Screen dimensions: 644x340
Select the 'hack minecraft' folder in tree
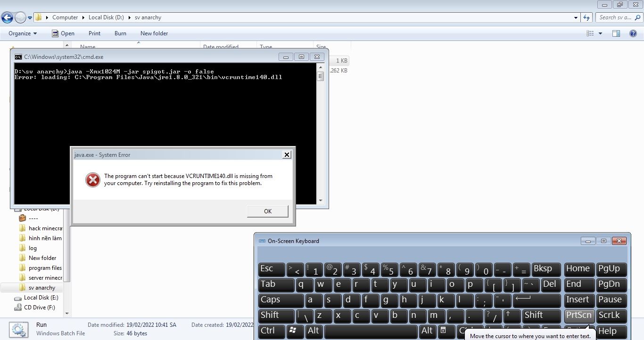tap(41, 228)
